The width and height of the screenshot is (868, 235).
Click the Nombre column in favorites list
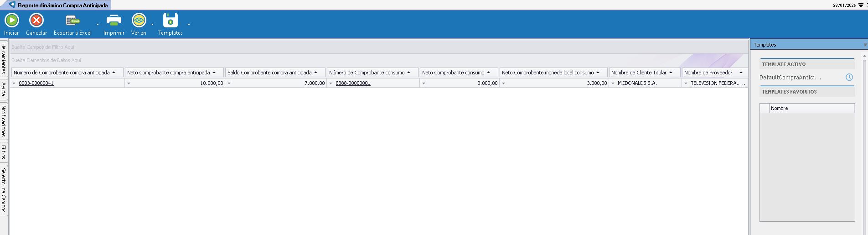point(811,108)
